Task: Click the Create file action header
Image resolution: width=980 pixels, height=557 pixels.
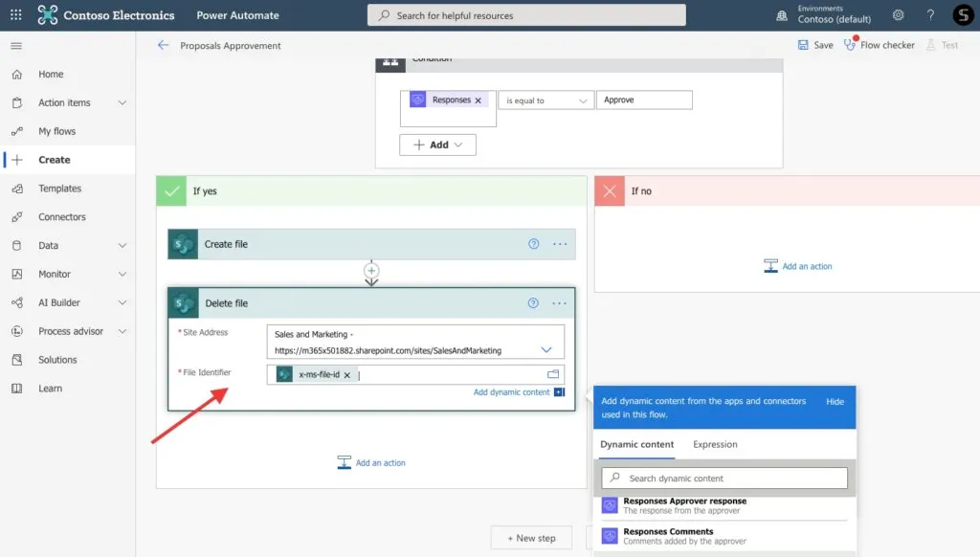Action: (x=371, y=244)
